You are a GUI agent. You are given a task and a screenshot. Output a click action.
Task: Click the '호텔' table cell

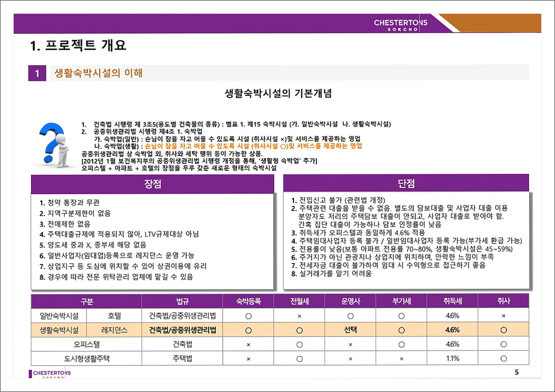pos(114,316)
